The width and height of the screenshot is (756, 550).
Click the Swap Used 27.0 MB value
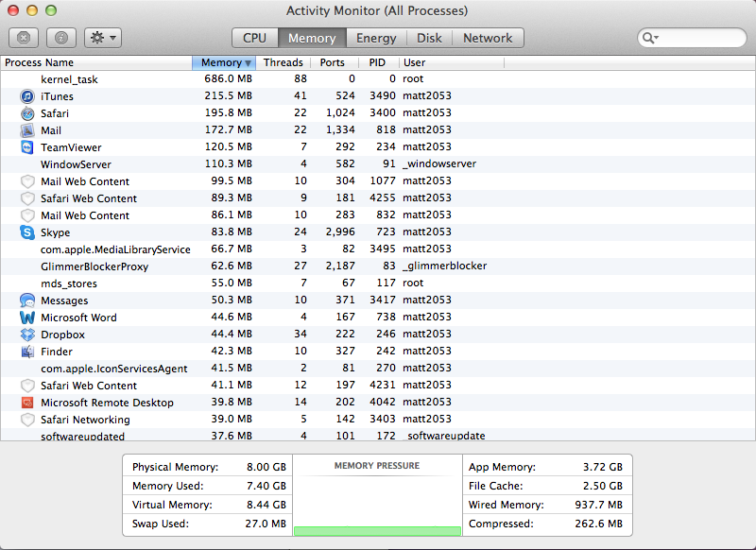[x=266, y=523]
